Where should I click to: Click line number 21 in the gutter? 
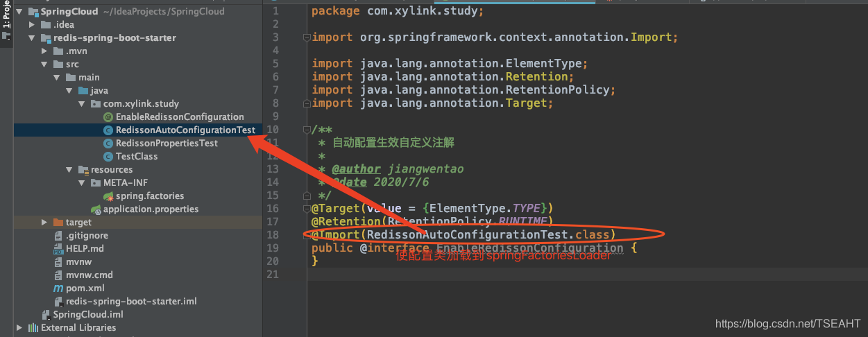click(x=273, y=275)
